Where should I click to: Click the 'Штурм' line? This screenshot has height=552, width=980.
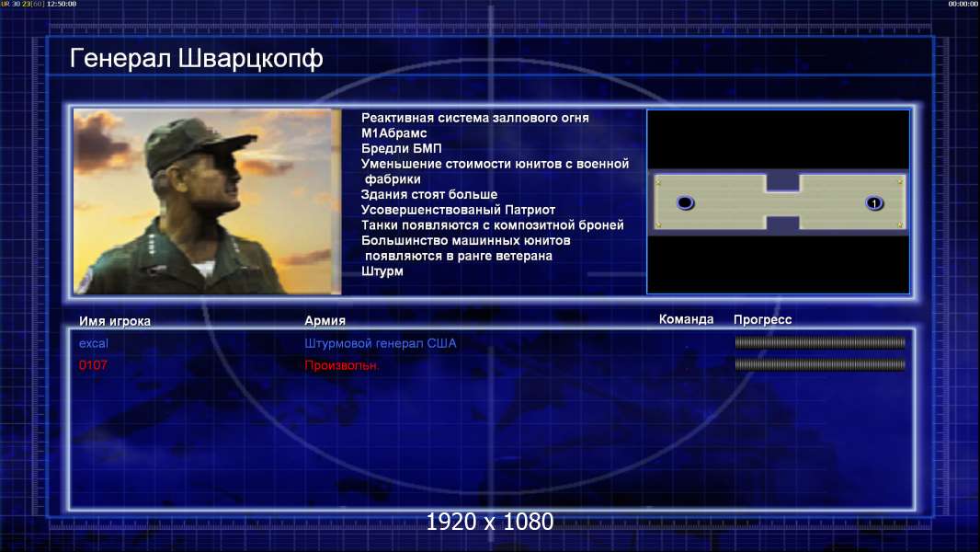coord(382,271)
